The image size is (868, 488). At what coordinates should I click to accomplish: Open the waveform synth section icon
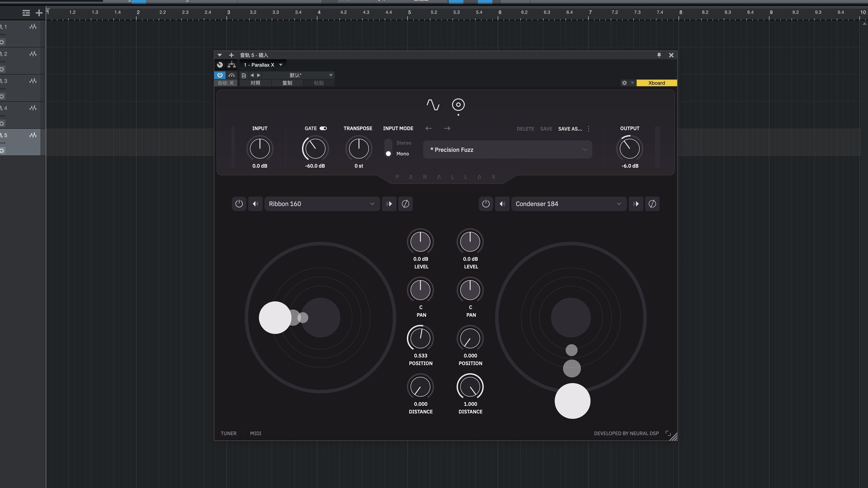pos(433,105)
